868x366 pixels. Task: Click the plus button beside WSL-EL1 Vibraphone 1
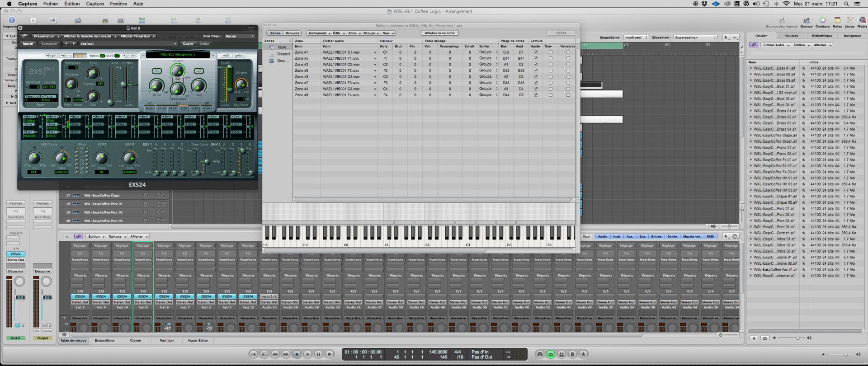click(x=213, y=56)
